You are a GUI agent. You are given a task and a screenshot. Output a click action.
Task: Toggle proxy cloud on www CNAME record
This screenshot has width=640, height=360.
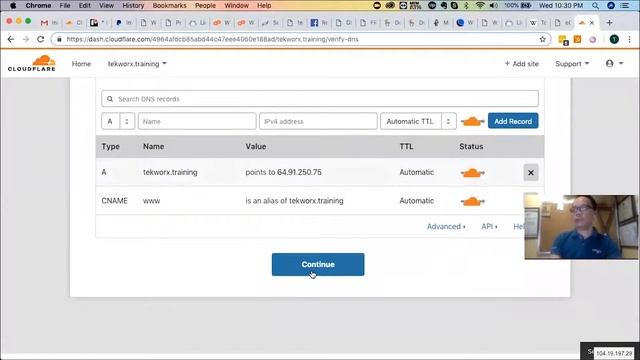pos(472,201)
